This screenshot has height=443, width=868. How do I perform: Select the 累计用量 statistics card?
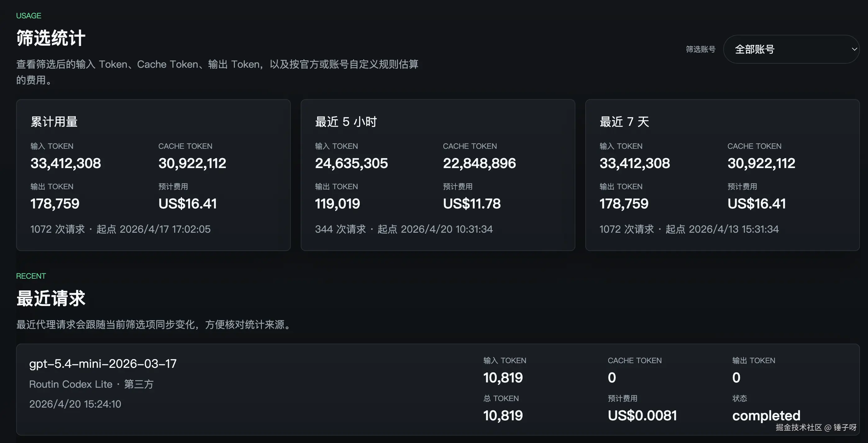point(153,175)
